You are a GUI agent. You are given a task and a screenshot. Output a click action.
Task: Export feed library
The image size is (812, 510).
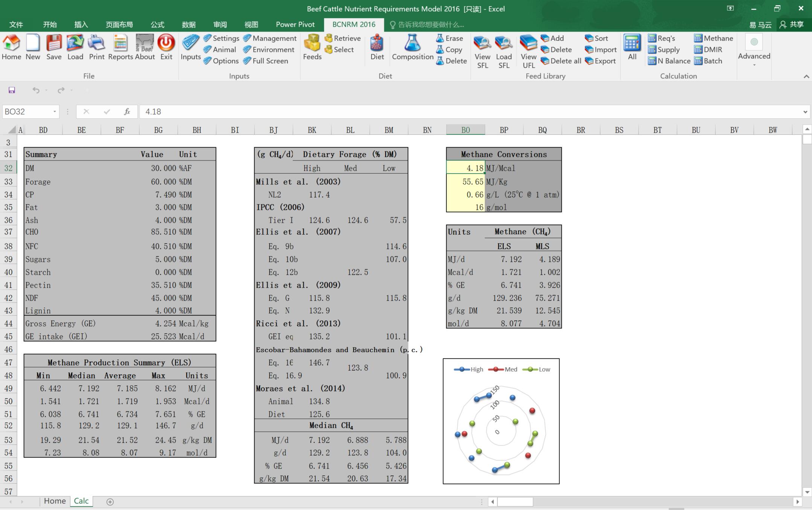pyautogui.click(x=600, y=61)
